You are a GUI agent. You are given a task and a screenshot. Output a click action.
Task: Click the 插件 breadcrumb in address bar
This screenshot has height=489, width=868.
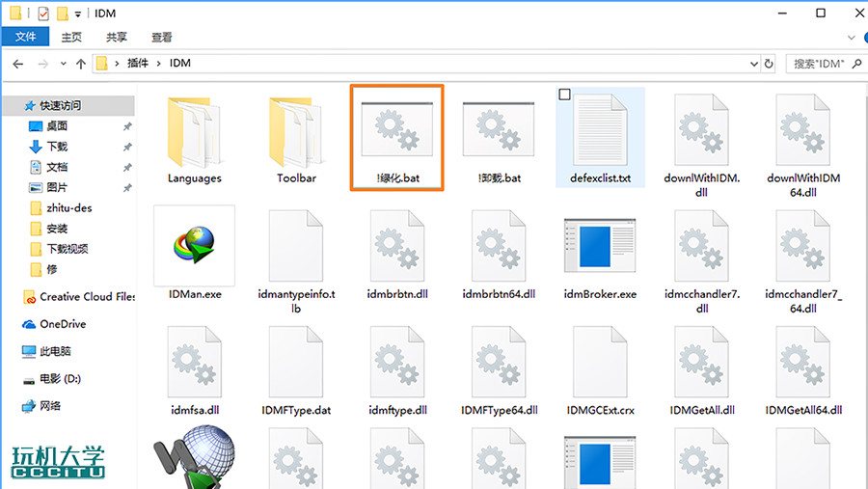(138, 64)
